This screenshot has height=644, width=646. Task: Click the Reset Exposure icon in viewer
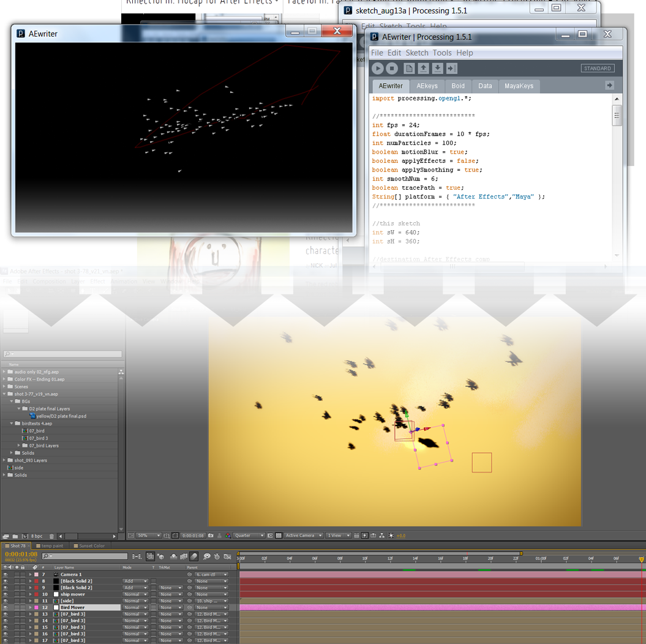391,535
